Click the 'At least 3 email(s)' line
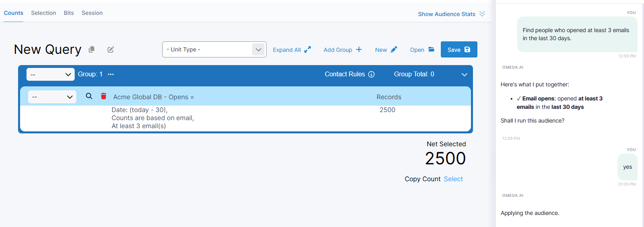 pyautogui.click(x=139, y=126)
